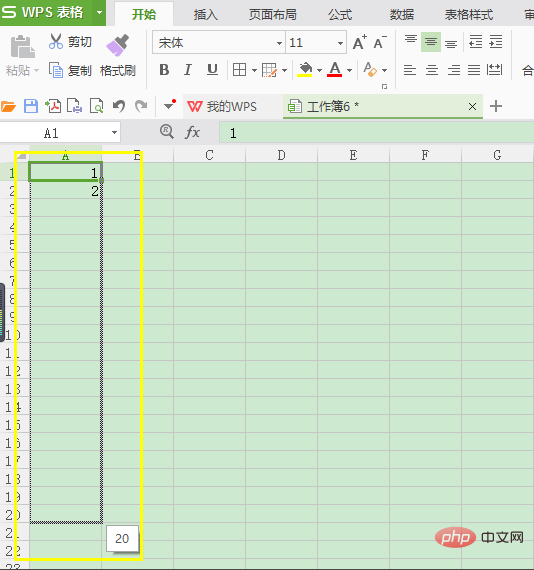Screen dimensions: 534x570
Task: Expand the paste options arrow
Action: 36,70
